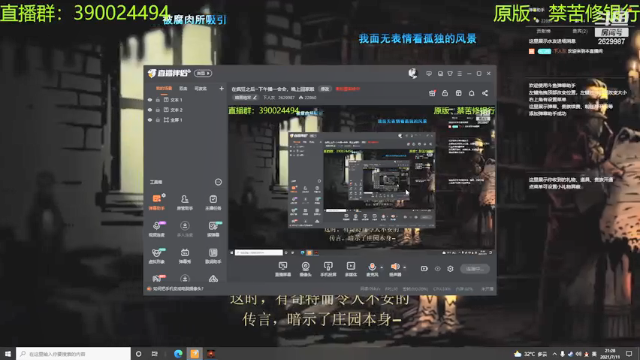Screen dimensions: 640x360
Task: Switch to the first scene tab
Action: [x=164, y=88]
